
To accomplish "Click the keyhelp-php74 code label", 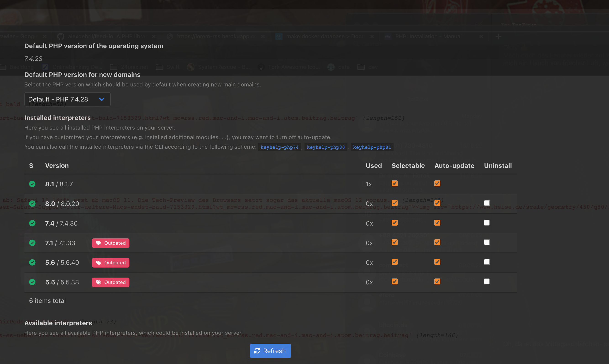I will click(279, 147).
